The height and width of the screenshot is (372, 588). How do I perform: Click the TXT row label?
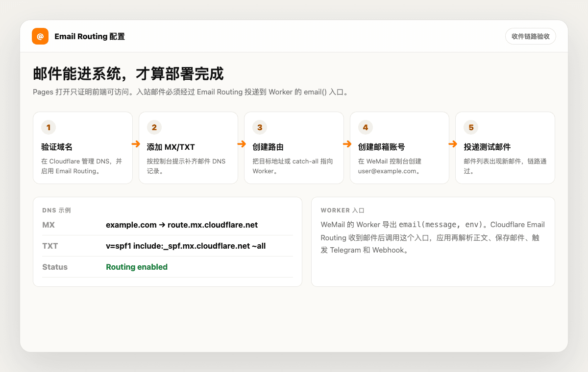(x=50, y=246)
